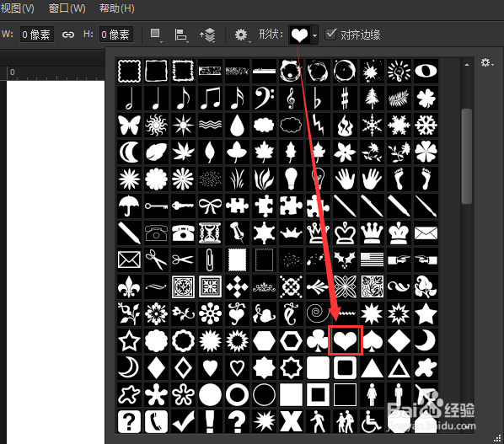The image size is (504, 444).
Task: Open the path alignment options
Action: (x=181, y=35)
